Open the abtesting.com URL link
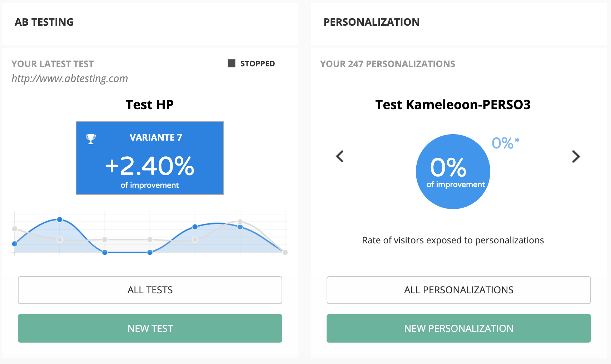The image size is (611, 364). [70, 79]
